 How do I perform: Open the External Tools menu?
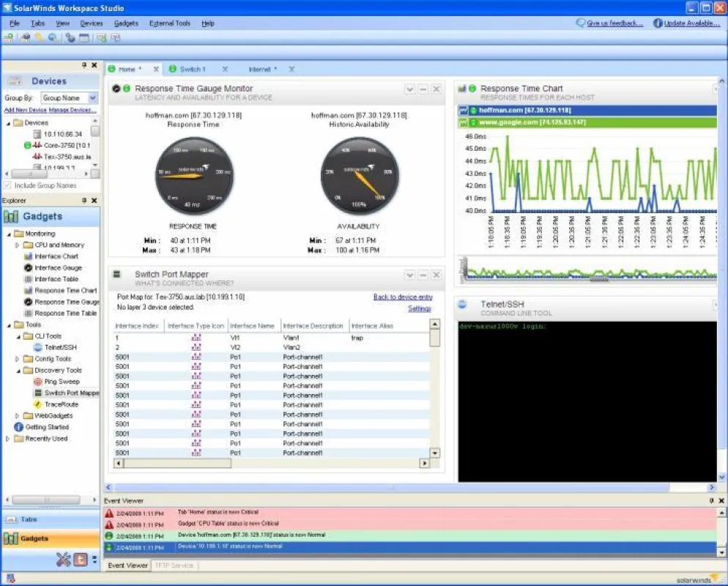click(x=169, y=23)
